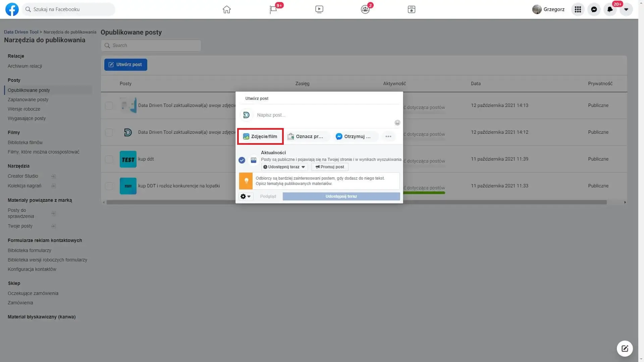Open the Facebook home feed icon
This screenshot has height=362, width=644.
point(227,9)
